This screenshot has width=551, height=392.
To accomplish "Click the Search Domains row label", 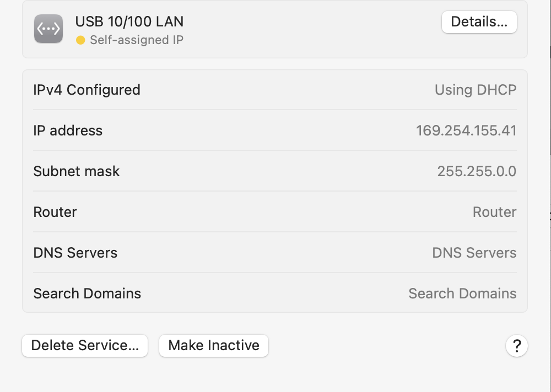I will [87, 293].
